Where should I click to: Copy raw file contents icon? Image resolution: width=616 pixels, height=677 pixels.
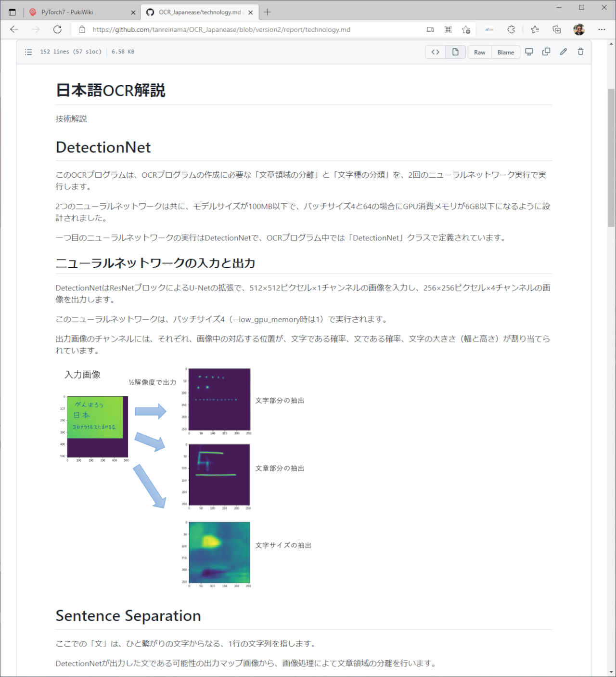546,52
